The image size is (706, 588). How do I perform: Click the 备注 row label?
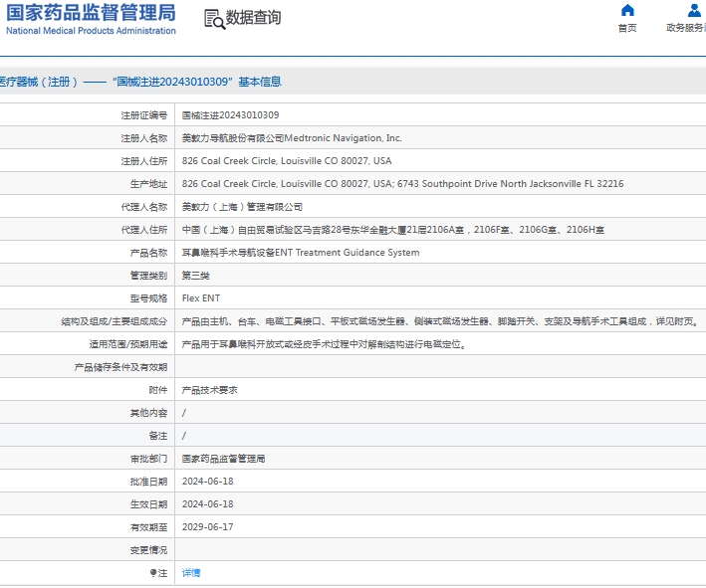pos(158,436)
